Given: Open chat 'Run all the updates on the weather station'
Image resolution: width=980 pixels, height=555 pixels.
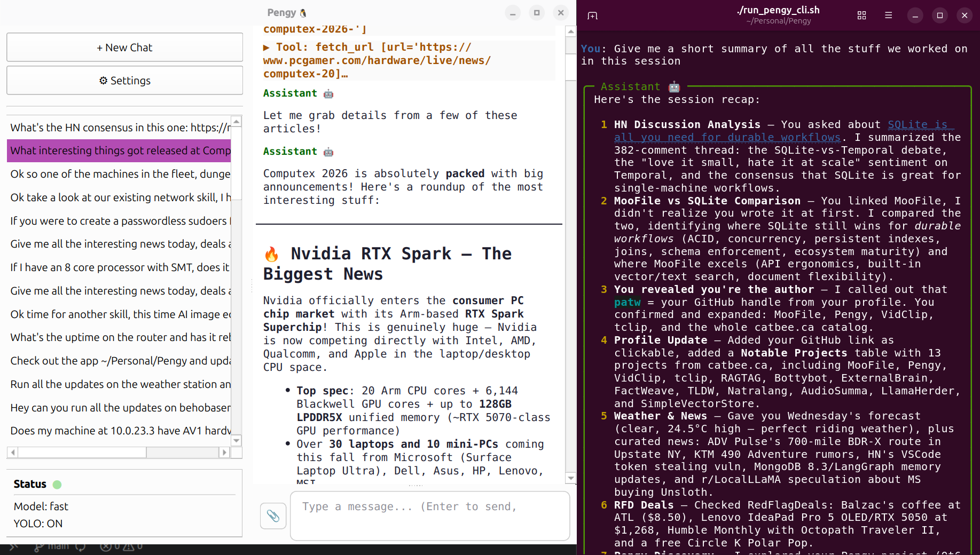Looking at the screenshot, I should click(x=119, y=384).
